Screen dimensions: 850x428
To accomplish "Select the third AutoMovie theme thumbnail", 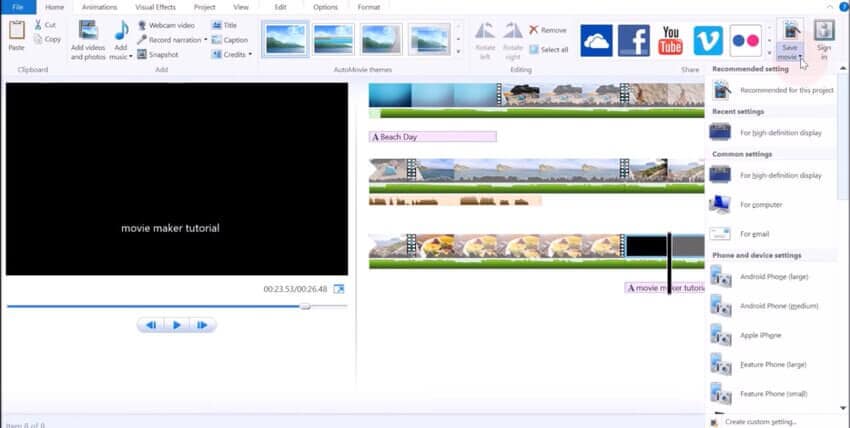I will coord(381,39).
